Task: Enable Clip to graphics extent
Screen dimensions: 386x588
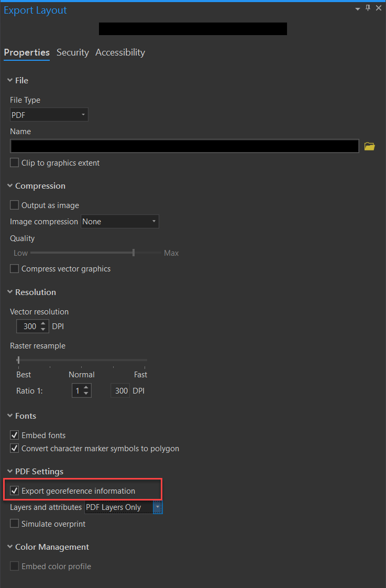Action: (x=14, y=163)
